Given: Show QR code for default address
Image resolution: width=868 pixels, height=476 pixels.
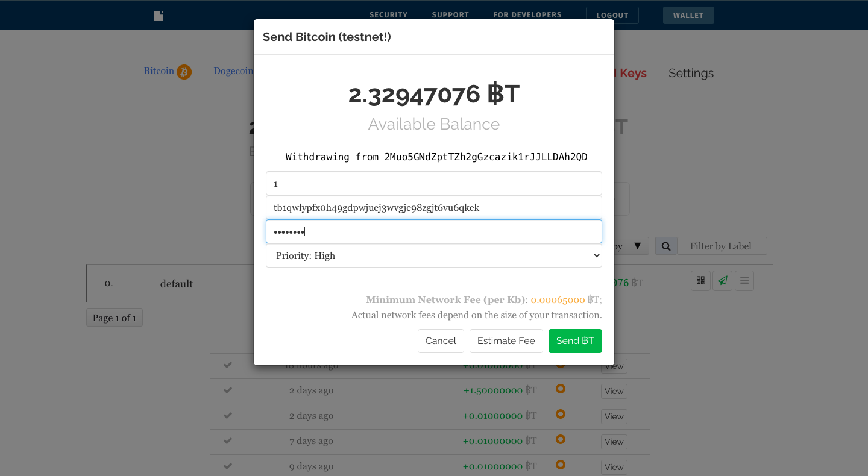Looking at the screenshot, I should [700, 280].
